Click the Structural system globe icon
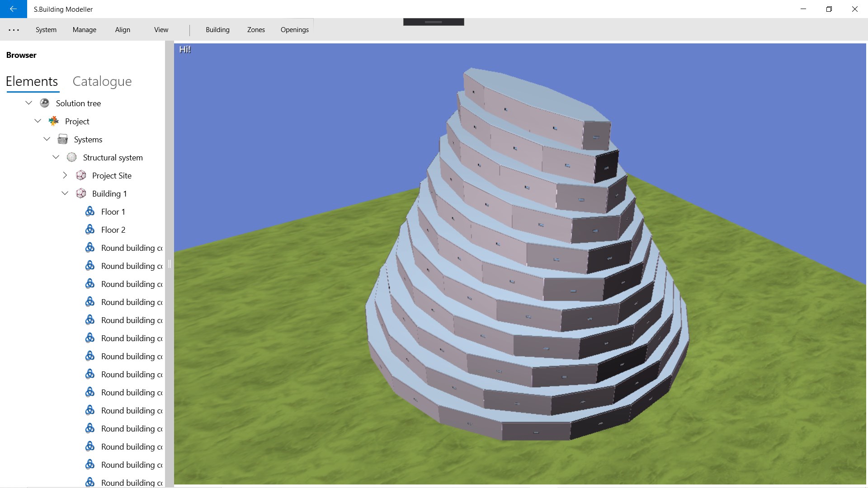Image resolution: width=868 pixels, height=488 pixels. (71, 157)
